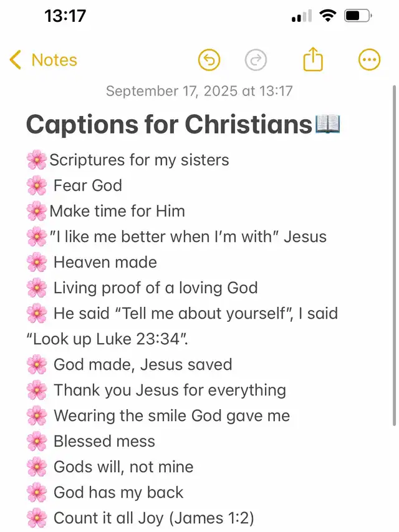Open the share sheet icon
This screenshot has width=399, height=532.
313,60
